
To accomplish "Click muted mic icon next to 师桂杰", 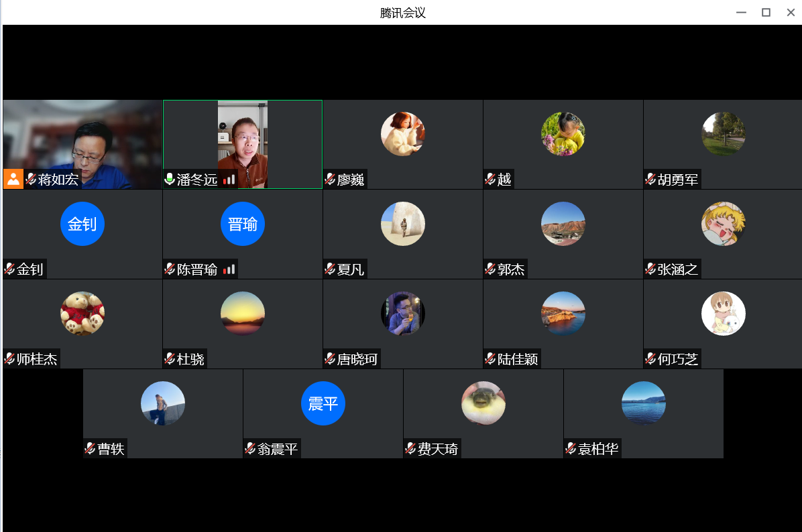I will tap(9, 358).
